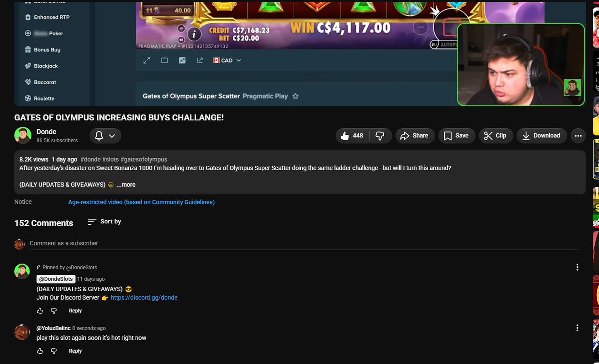Image resolution: width=599 pixels, height=364 pixels.
Task: Click the '86.5K subscribers' text
Action: [x=57, y=141]
